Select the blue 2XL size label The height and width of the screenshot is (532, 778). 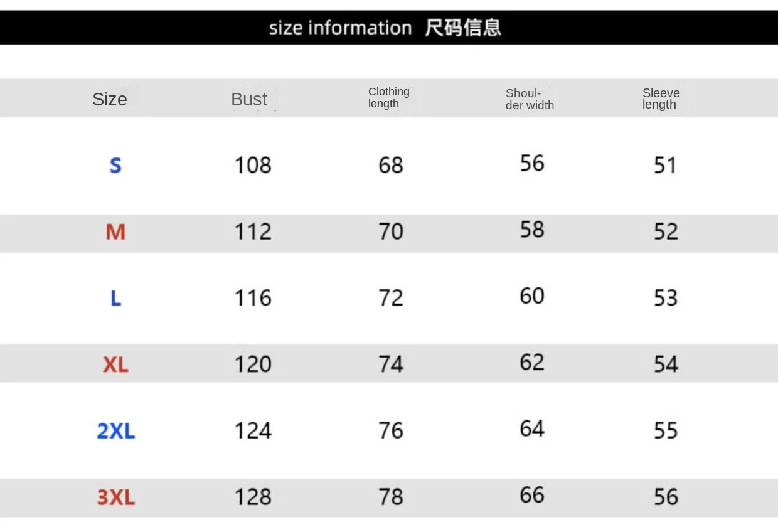115,431
